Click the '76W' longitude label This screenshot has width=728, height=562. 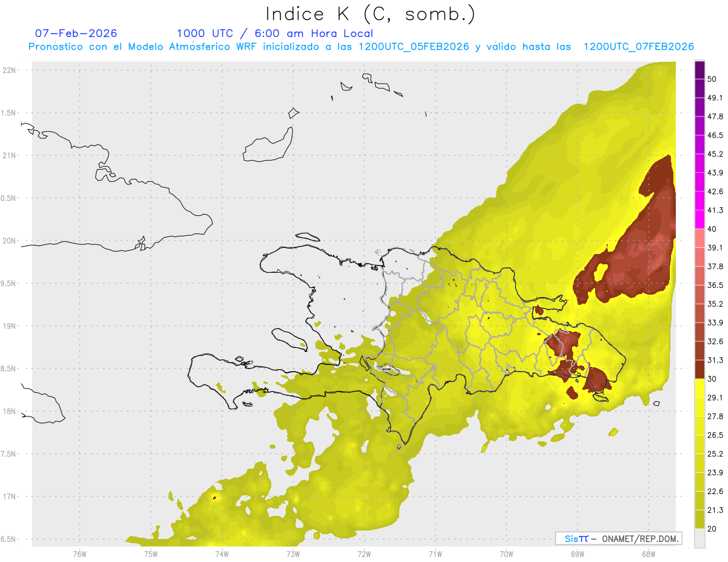[79, 554]
